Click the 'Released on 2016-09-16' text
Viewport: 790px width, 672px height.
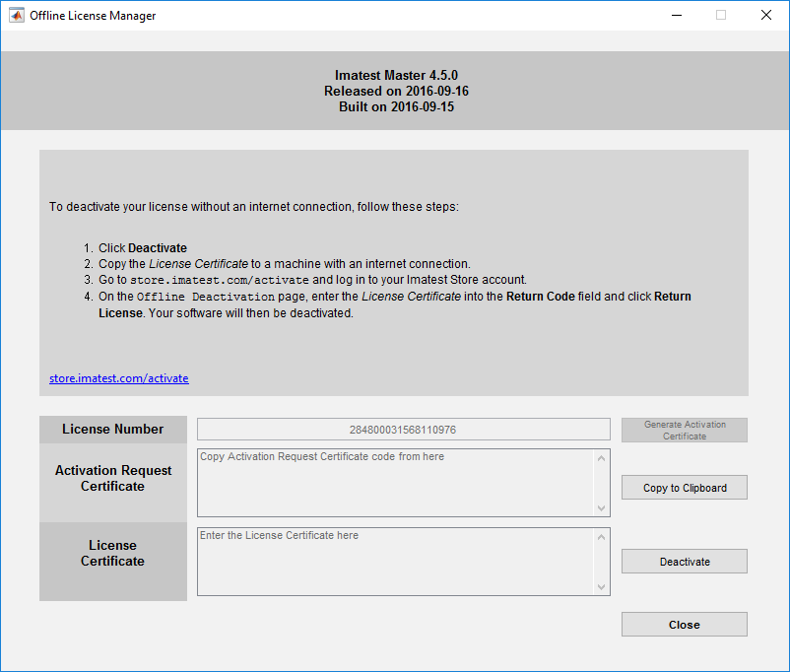click(x=396, y=91)
